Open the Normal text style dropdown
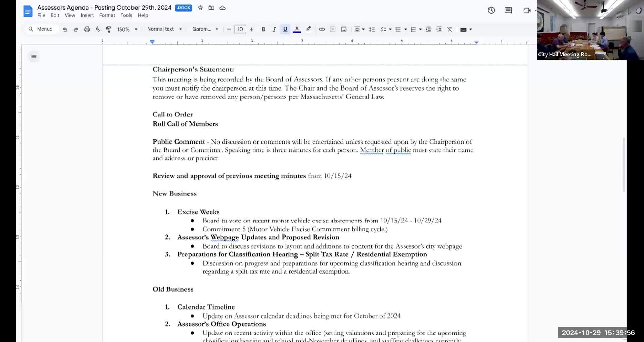 [164, 29]
